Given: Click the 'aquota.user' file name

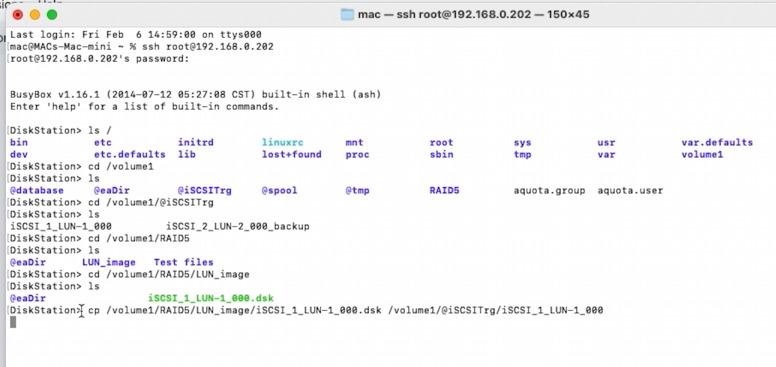Looking at the screenshot, I should 630,190.
